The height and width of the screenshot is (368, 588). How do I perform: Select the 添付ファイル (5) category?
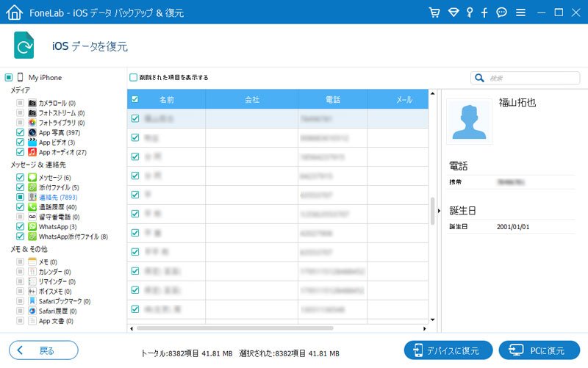59,187
